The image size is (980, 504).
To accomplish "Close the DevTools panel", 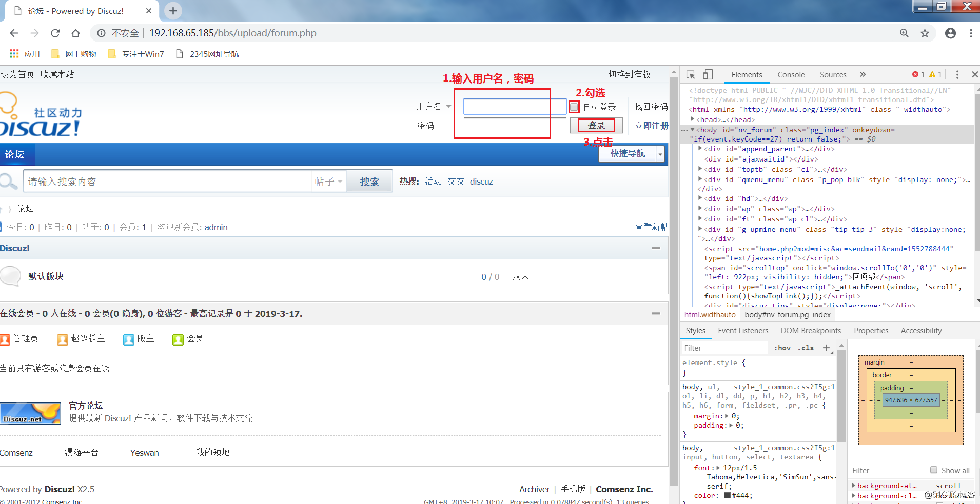I will pos(975,75).
